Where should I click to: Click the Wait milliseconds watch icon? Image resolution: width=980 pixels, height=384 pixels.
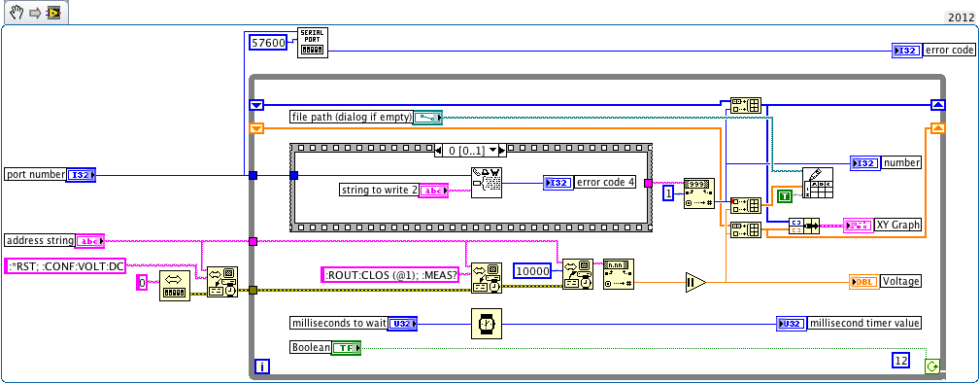tap(487, 324)
